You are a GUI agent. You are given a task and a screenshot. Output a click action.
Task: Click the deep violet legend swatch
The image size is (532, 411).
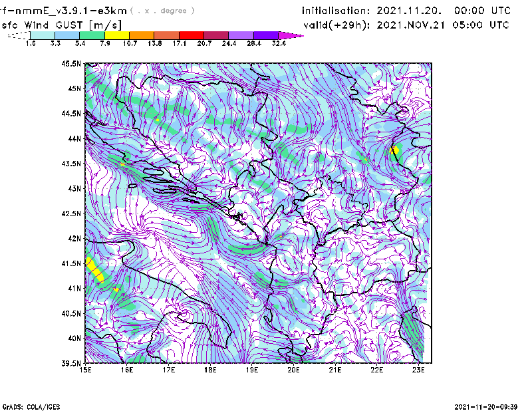266,35
